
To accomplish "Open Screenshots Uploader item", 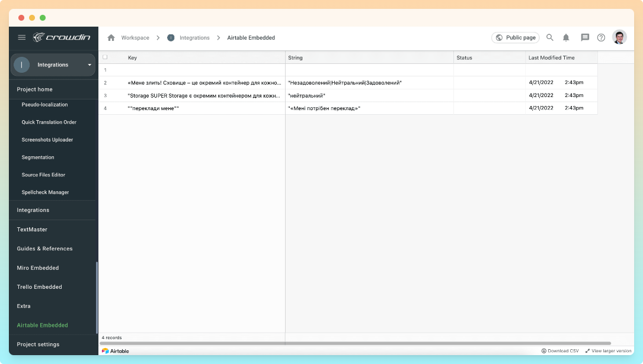I will 47,140.
